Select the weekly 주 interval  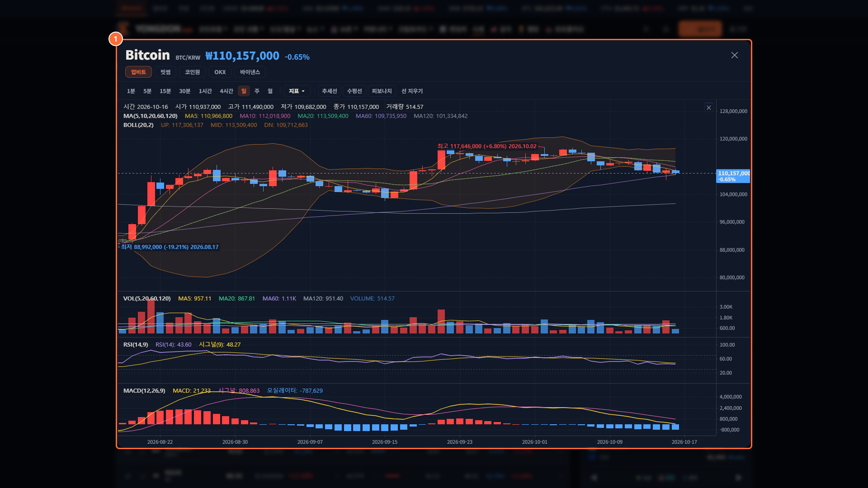257,91
